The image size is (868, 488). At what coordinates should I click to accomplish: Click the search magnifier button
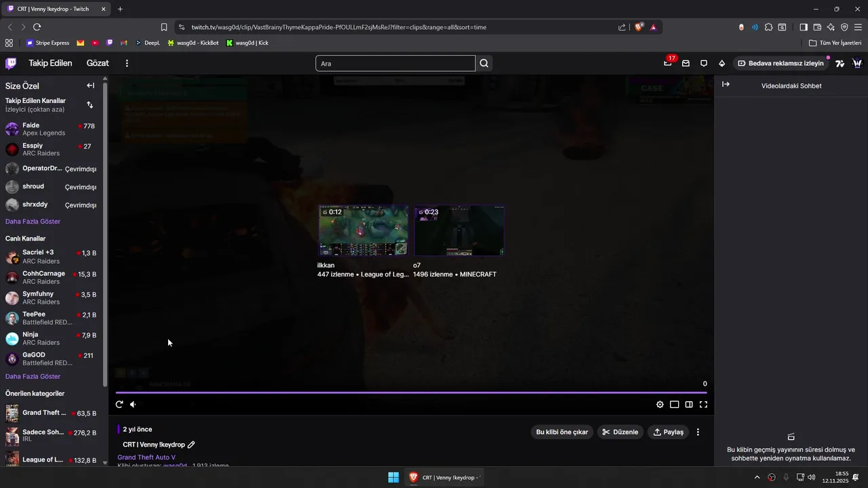484,63
